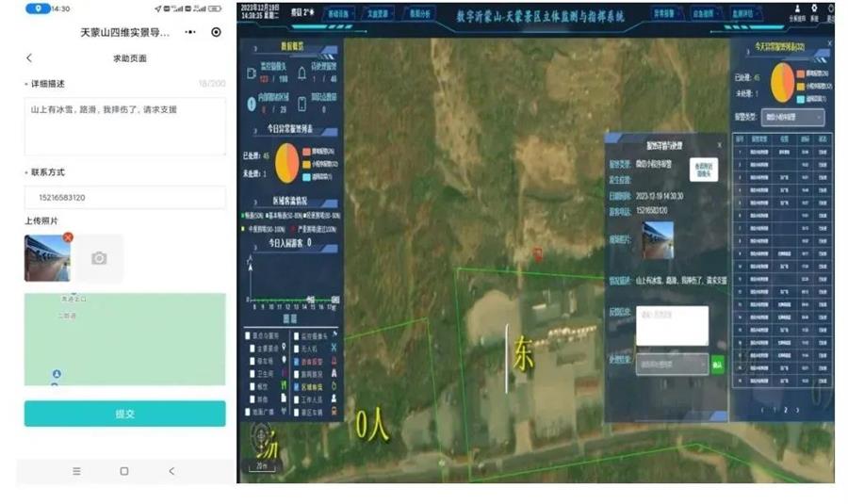Screen dimensions: 848x504
Task: Open the handling status dropdown in alarm dialog
Action: pos(672,365)
